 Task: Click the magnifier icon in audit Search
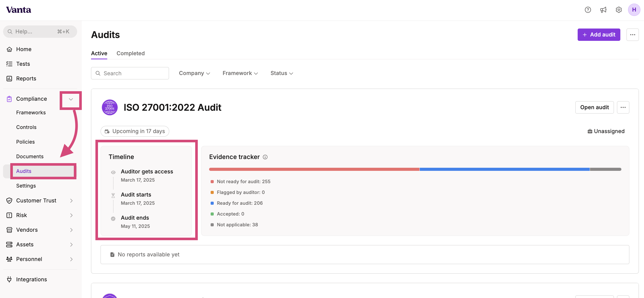coord(98,73)
